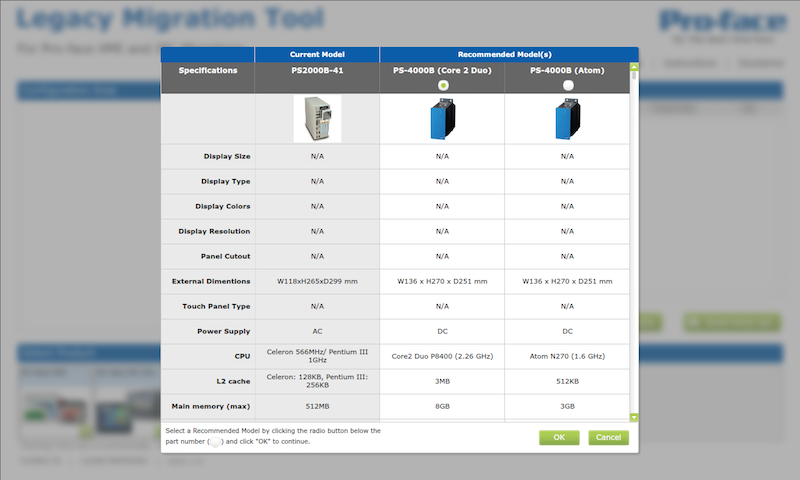Screen dimensions: 800x480
Task: Click the Touch Panel Type row label
Action: (216, 307)
